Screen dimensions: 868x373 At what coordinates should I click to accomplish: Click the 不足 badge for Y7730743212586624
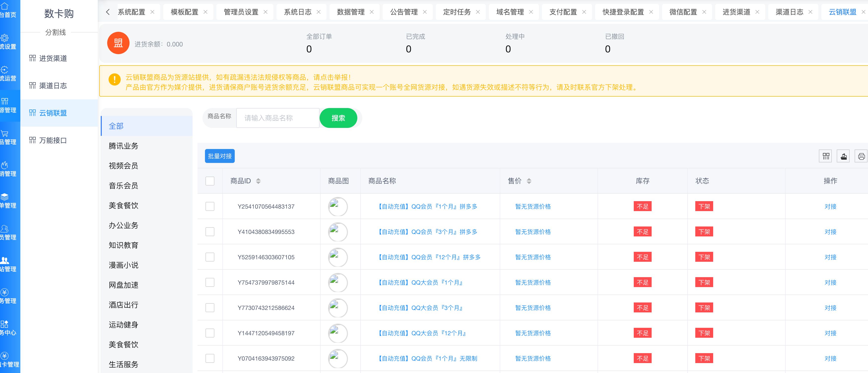[642, 308]
